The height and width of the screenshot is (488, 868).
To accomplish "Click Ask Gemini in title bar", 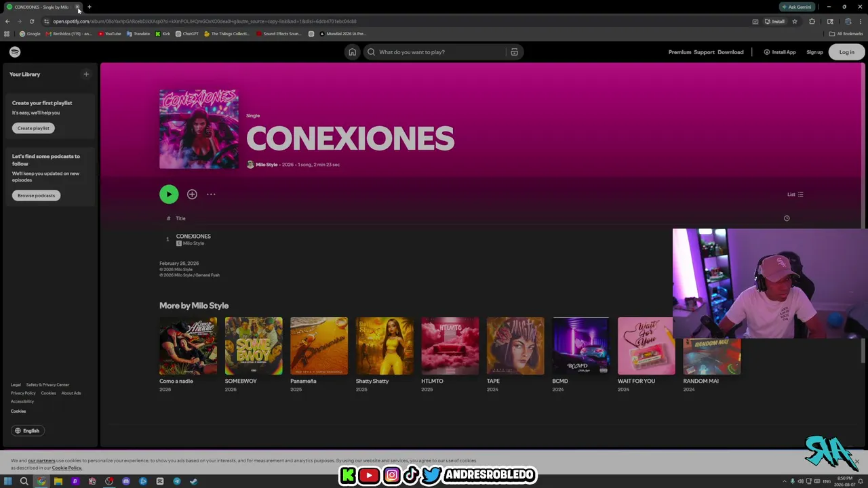I will [797, 7].
